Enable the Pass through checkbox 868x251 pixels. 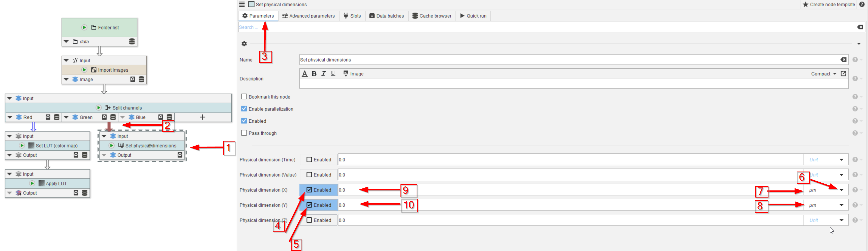pyautogui.click(x=244, y=133)
